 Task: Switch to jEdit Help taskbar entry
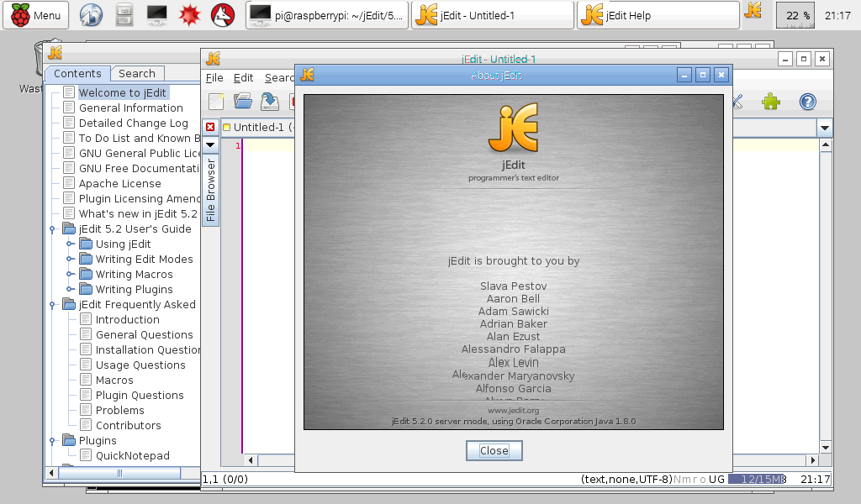658,15
